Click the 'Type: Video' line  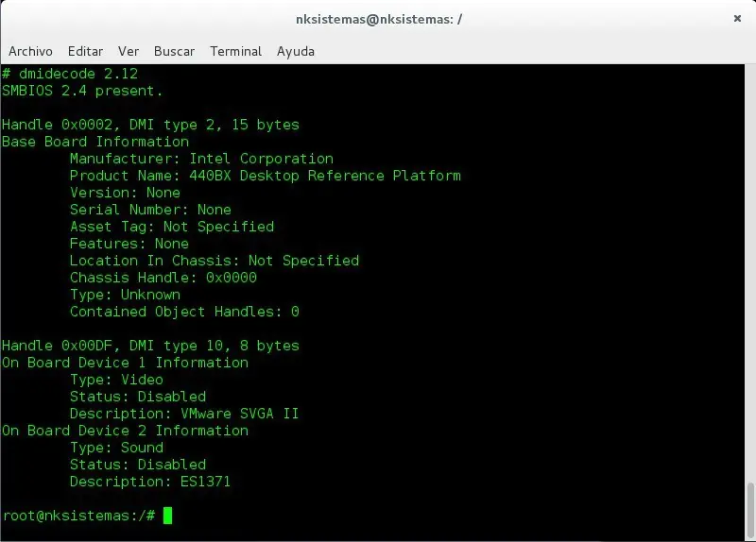tap(116, 380)
